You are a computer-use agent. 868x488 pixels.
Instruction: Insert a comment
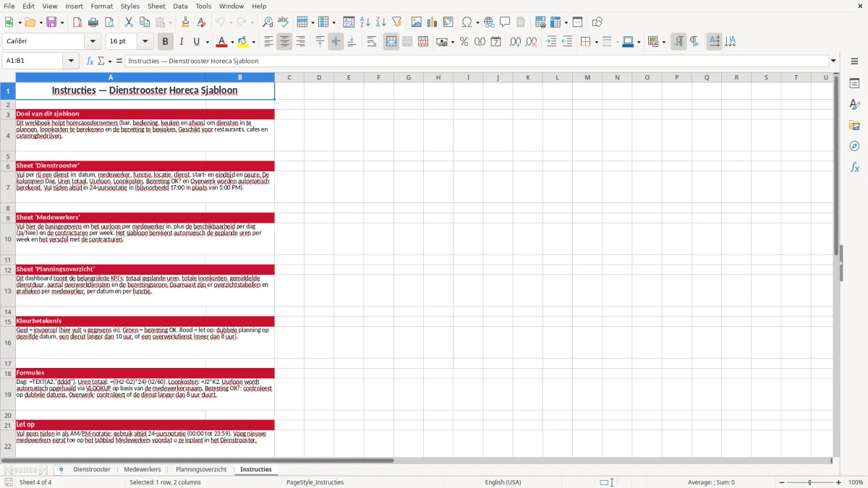pos(505,22)
